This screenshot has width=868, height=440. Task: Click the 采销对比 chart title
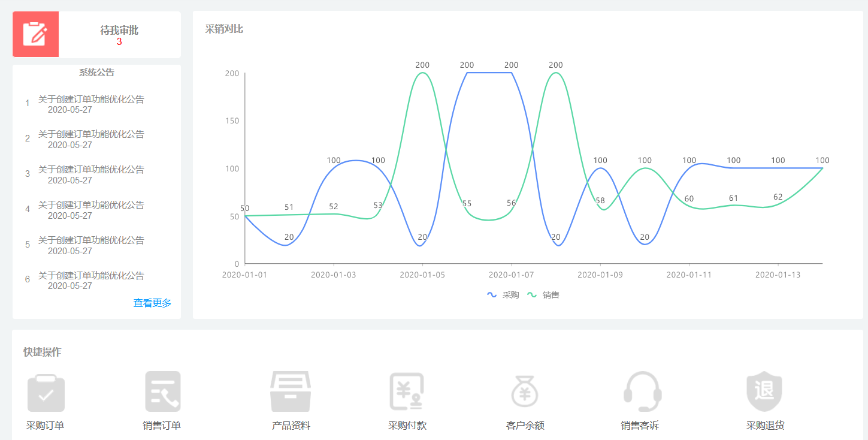point(224,29)
